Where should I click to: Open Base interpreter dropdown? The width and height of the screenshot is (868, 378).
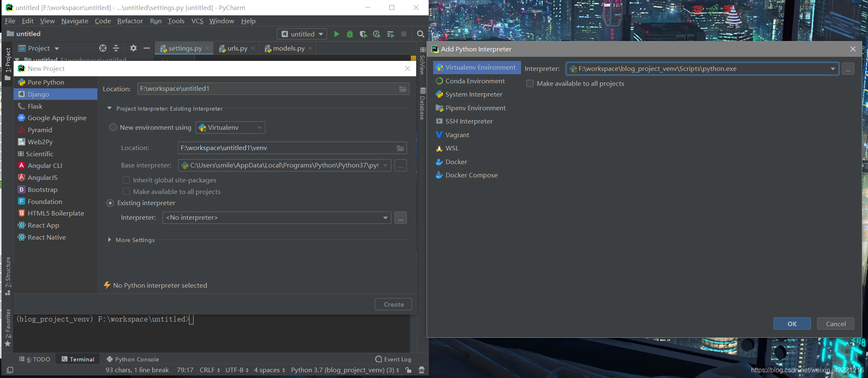(386, 165)
